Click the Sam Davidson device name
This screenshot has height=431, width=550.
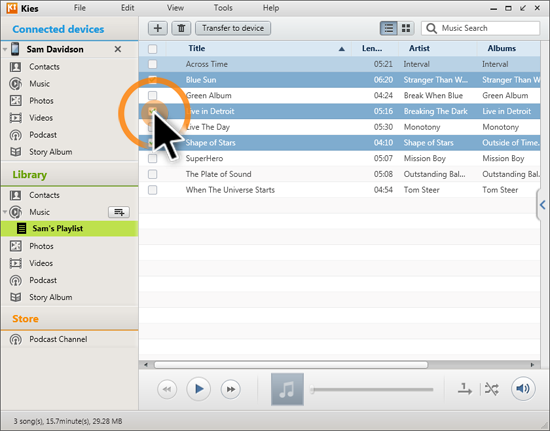point(55,49)
